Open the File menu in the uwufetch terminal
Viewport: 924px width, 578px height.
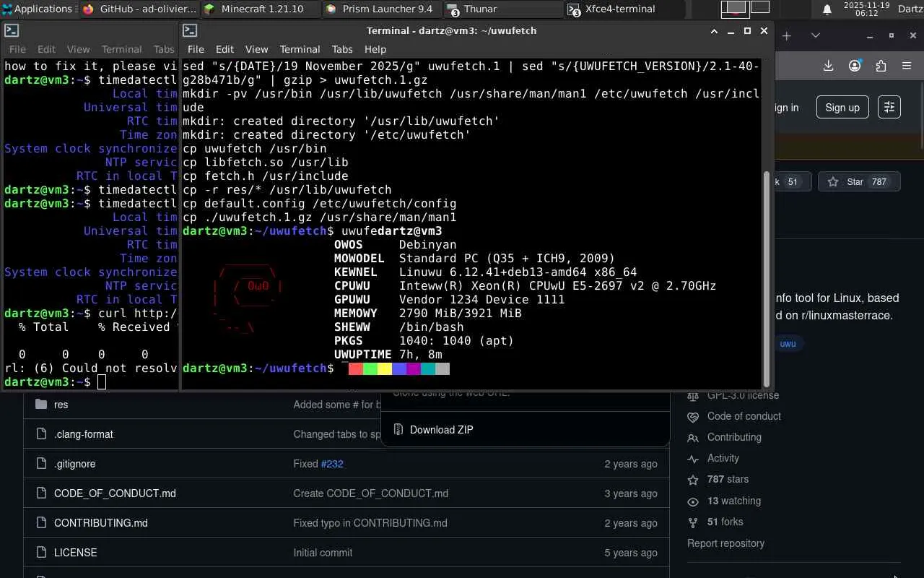196,49
